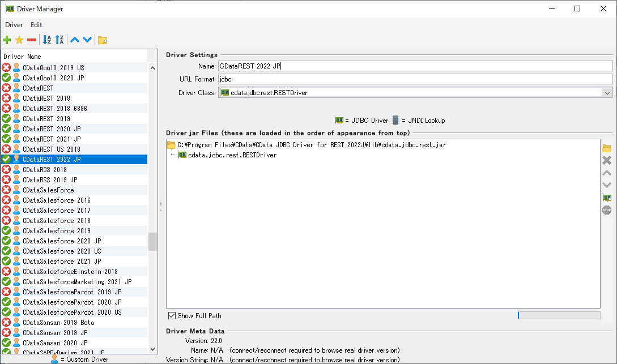The width and height of the screenshot is (617, 364).
Task: Remove driver with red minus icon
Action: [x=32, y=40]
